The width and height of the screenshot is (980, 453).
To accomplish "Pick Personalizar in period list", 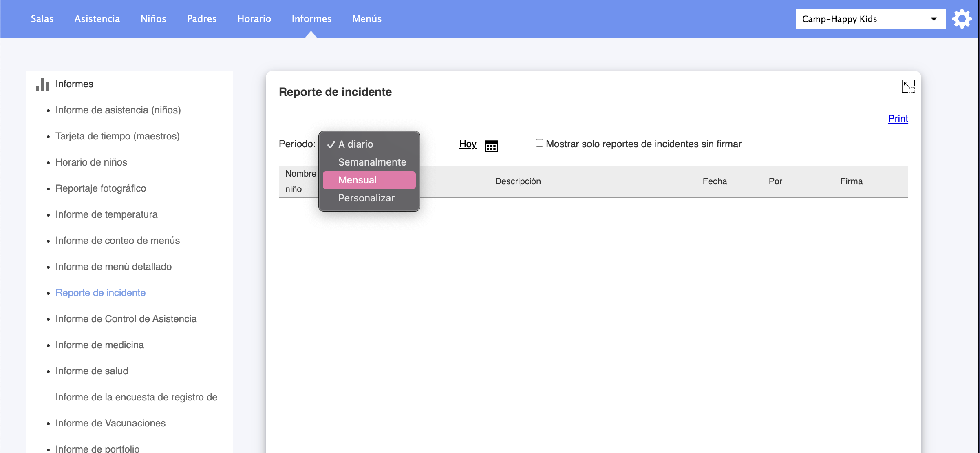I will coord(366,198).
